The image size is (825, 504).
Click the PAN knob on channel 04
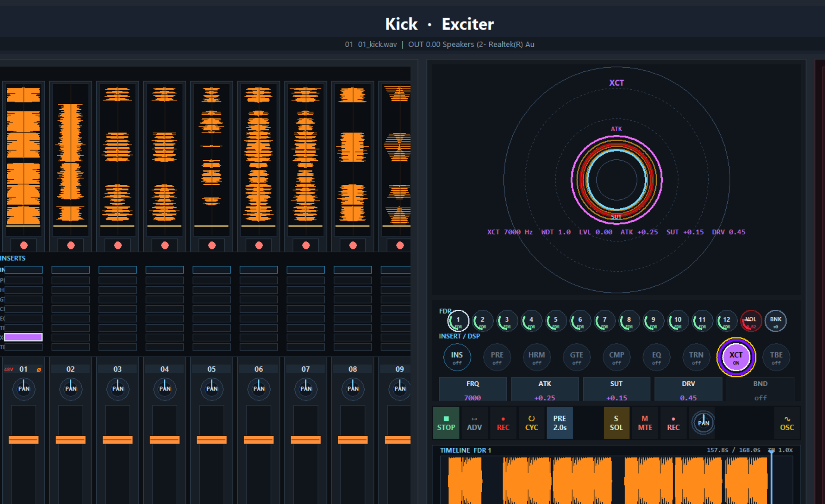pyautogui.click(x=165, y=389)
